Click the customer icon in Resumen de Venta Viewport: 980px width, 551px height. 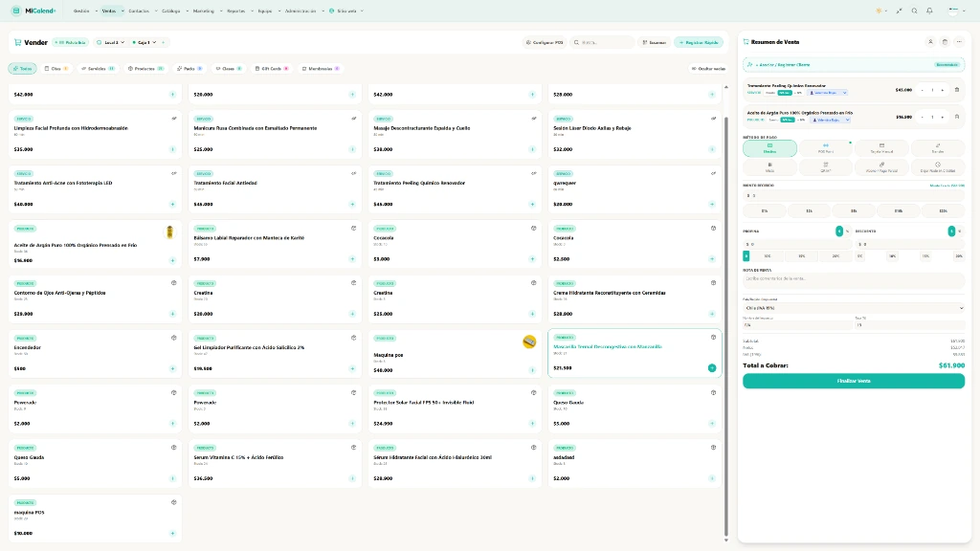tap(930, 42)
